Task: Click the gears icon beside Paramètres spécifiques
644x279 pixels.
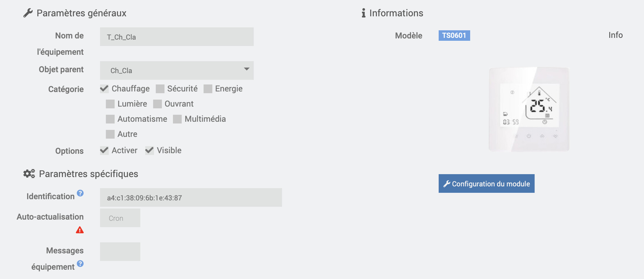Action: [x=29, y=174]
